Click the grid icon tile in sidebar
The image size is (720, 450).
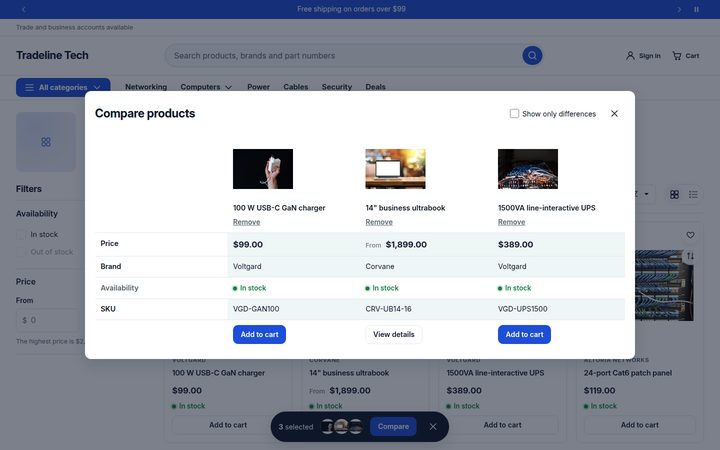point(46,142)
